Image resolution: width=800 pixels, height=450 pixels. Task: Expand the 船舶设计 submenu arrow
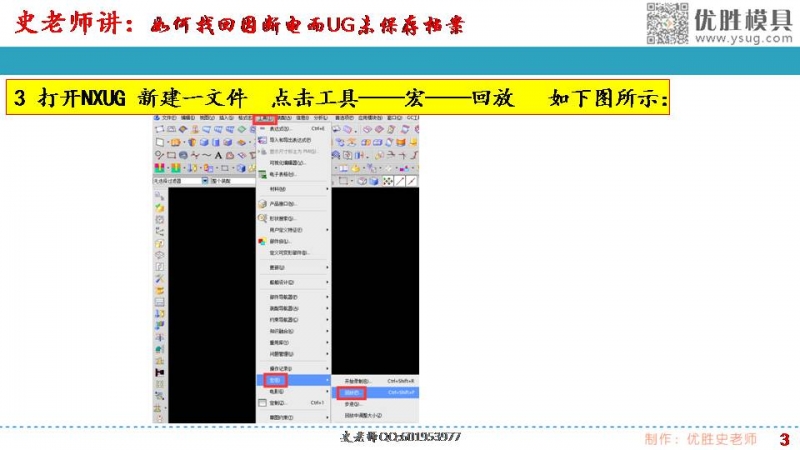tap(327, 282)
